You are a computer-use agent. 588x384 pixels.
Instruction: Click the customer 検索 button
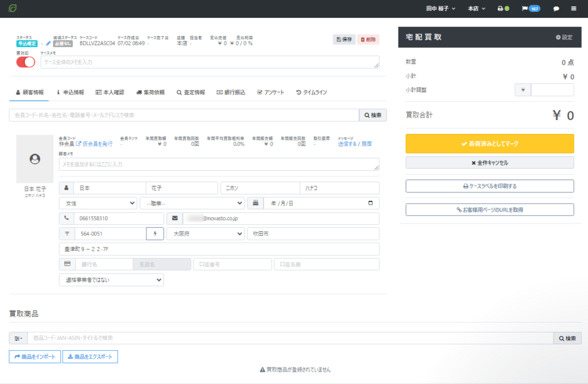373,115
